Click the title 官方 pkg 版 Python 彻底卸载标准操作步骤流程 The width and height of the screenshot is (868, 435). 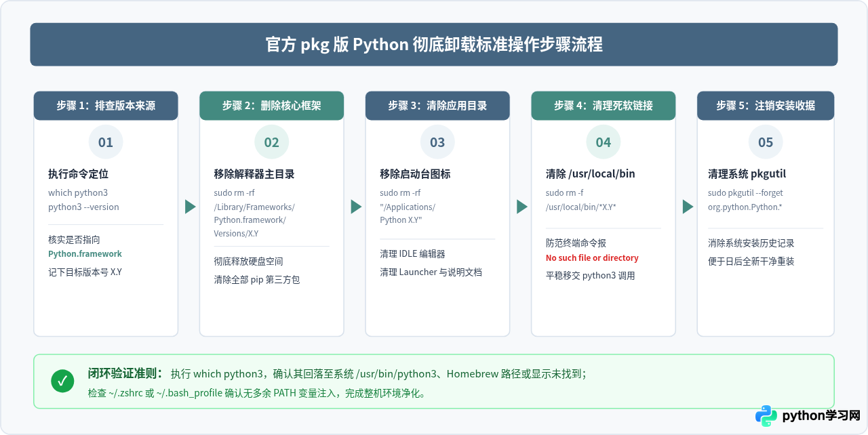click(x=434, y=45)
